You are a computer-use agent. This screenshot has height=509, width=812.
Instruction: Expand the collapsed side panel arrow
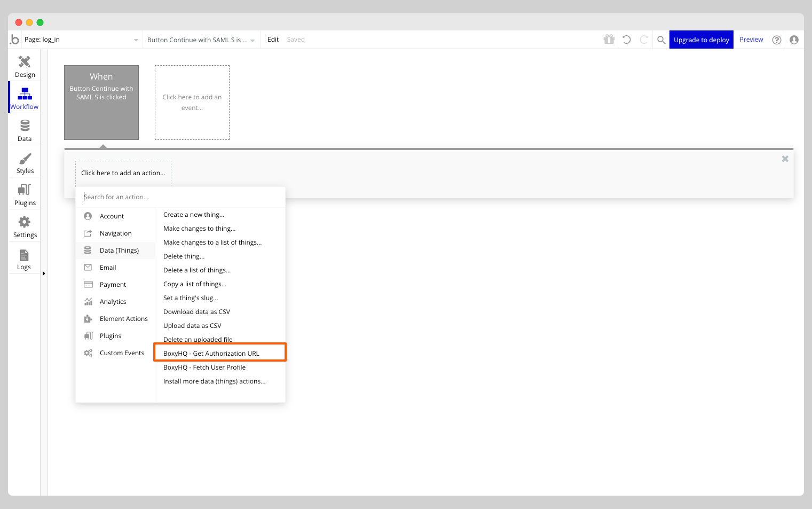coord(44,273)
